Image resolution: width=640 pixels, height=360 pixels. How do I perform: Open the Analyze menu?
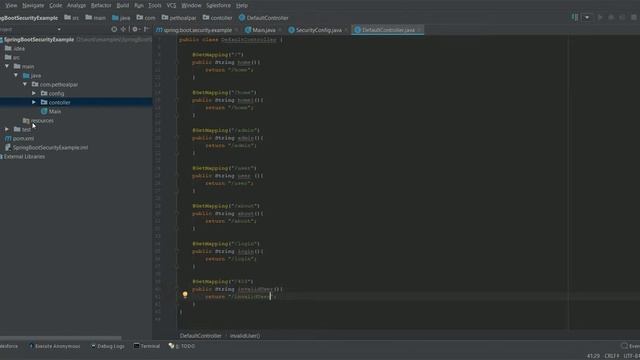76,5
